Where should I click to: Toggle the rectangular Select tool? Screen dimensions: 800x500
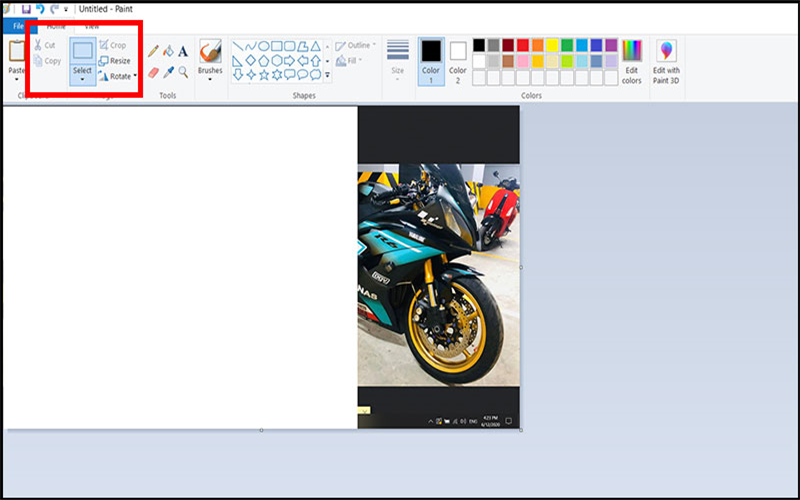83,51
